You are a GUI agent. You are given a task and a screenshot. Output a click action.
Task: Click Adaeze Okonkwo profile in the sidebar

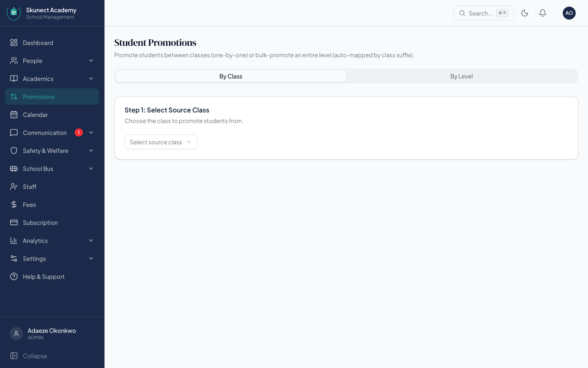click(52, 334)
